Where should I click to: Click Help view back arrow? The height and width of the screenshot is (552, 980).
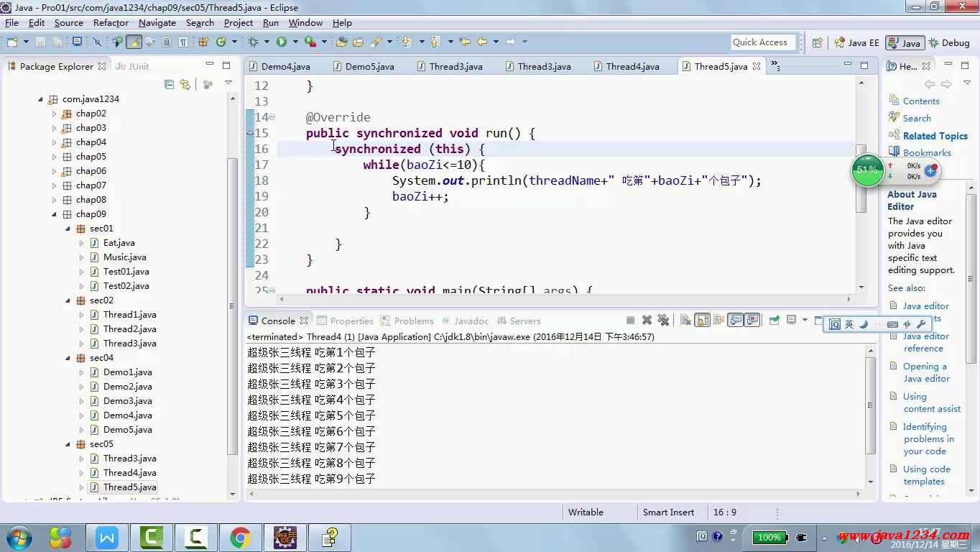(x=930, y=84)
